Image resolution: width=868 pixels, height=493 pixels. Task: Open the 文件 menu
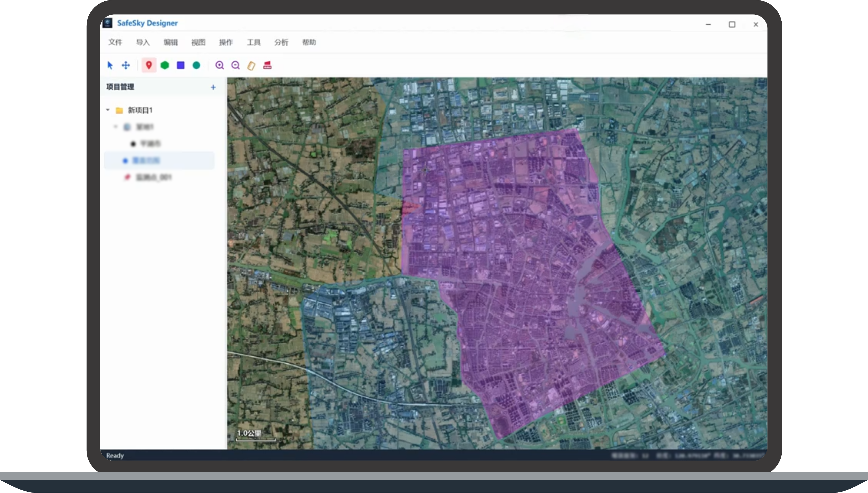(115, 42)
